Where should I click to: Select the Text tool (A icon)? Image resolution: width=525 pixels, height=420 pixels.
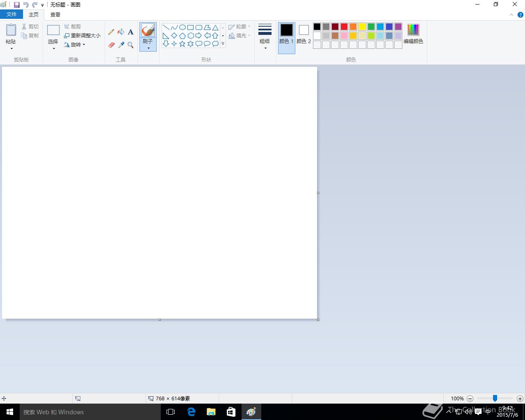click(x=131, y=32)
